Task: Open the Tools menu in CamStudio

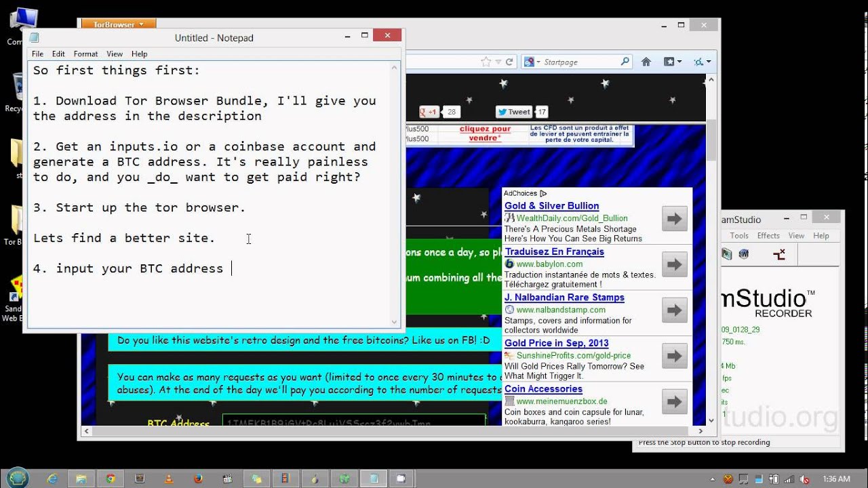Action: point(739,236)
